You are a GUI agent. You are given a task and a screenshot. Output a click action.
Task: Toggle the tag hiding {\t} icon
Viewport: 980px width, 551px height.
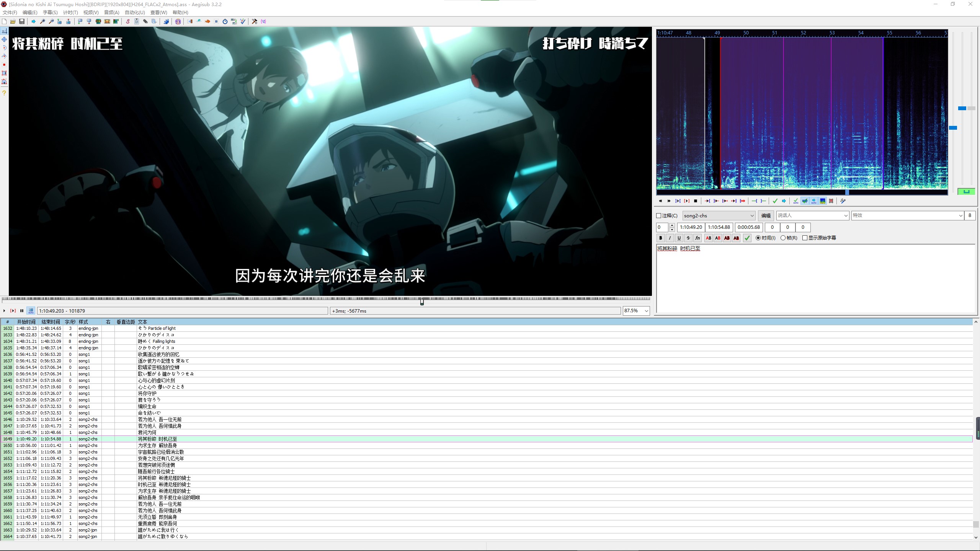[263, 21]
